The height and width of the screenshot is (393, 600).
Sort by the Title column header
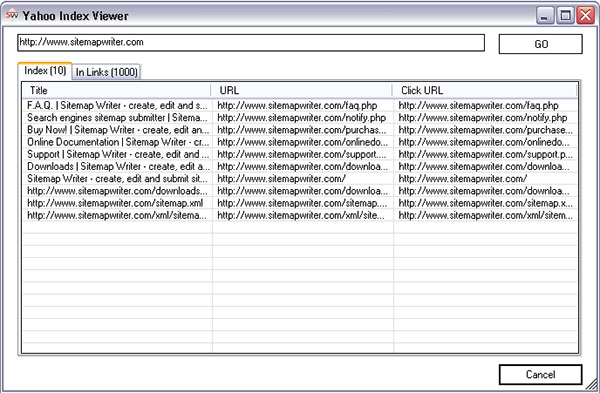(116, 90)
